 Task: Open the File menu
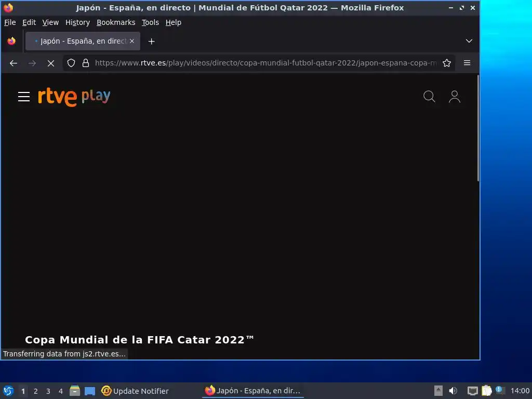tap(10, 22)
